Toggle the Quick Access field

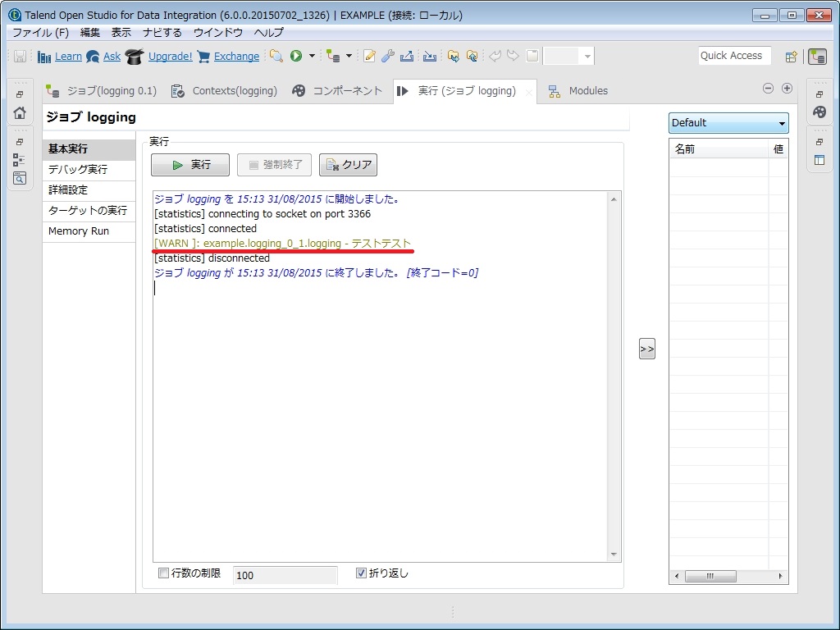(733, 56)
